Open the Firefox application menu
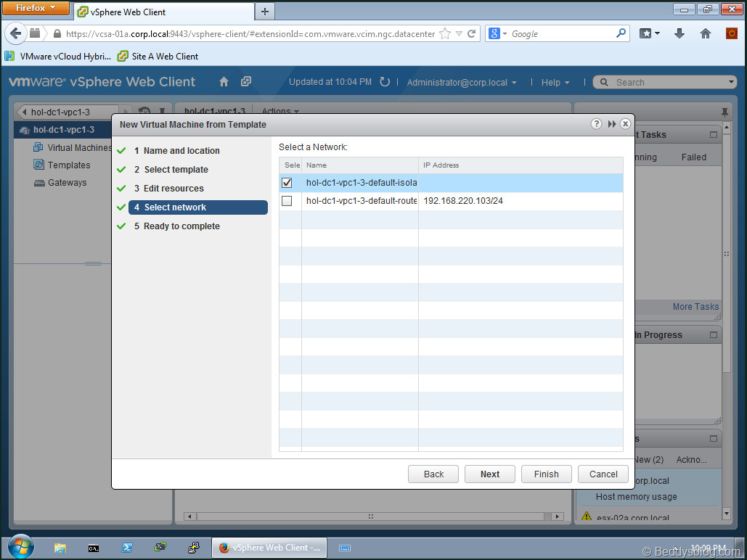747x560 pixels. click(36, 8)
